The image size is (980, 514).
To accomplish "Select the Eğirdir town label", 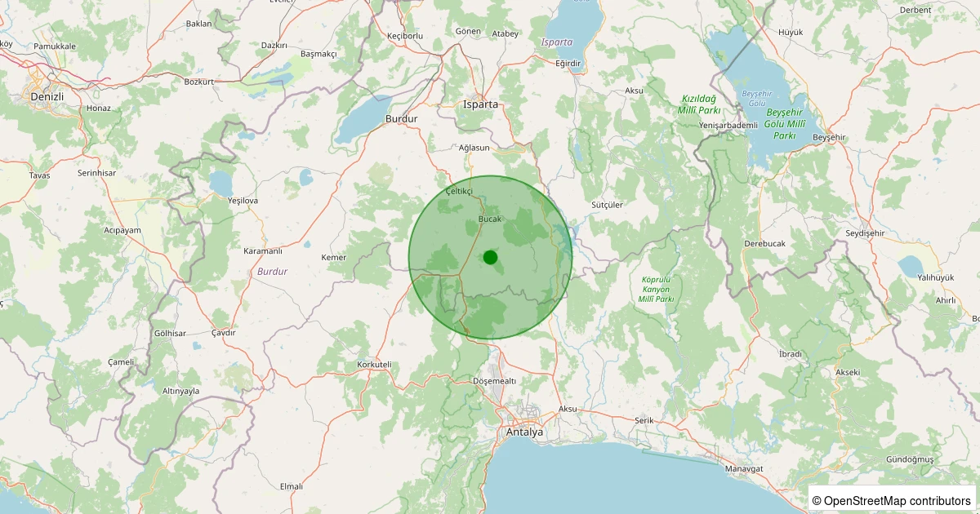I will [568, 63].
